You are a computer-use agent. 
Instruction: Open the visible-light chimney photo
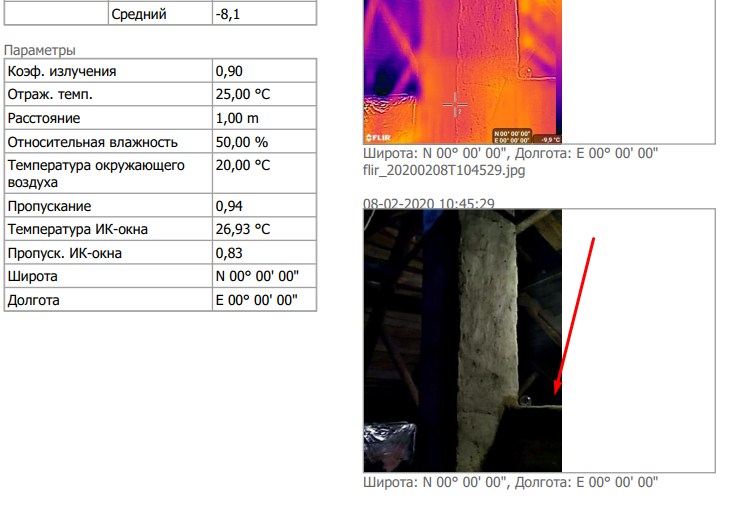(462, 340)
